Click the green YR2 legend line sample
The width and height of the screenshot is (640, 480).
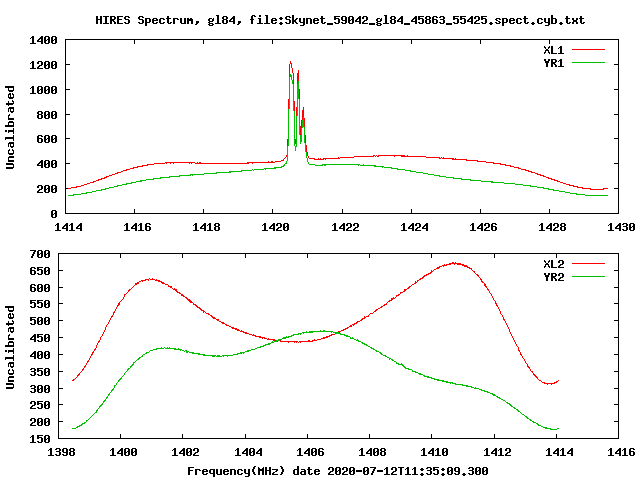point(588,277)
